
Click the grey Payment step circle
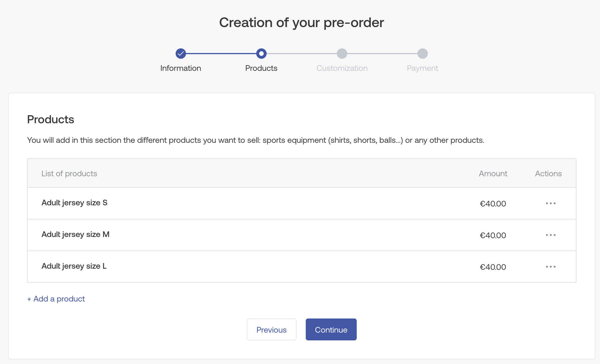click(422, 54)
